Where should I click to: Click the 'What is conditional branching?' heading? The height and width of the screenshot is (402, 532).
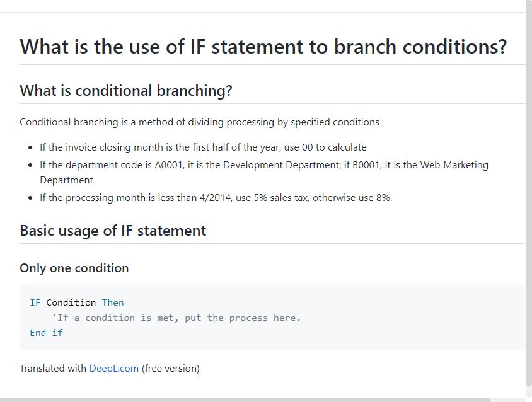tap(126, 91)
